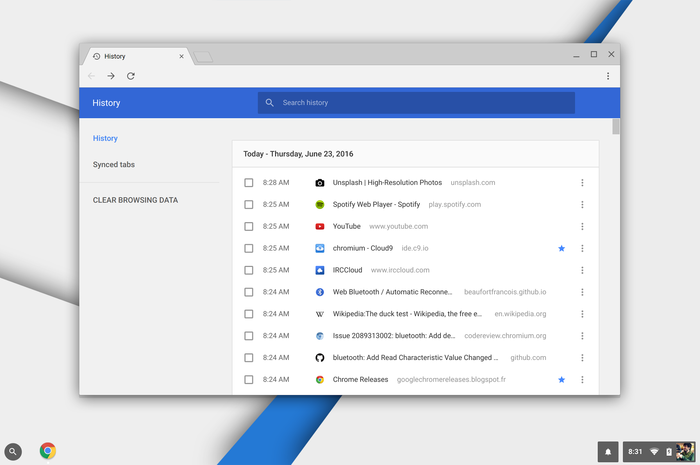Open the Web Bluetooth Automatic Reconnect link
The width and height of the screenshot is (700, 465).
pos(392,292)
